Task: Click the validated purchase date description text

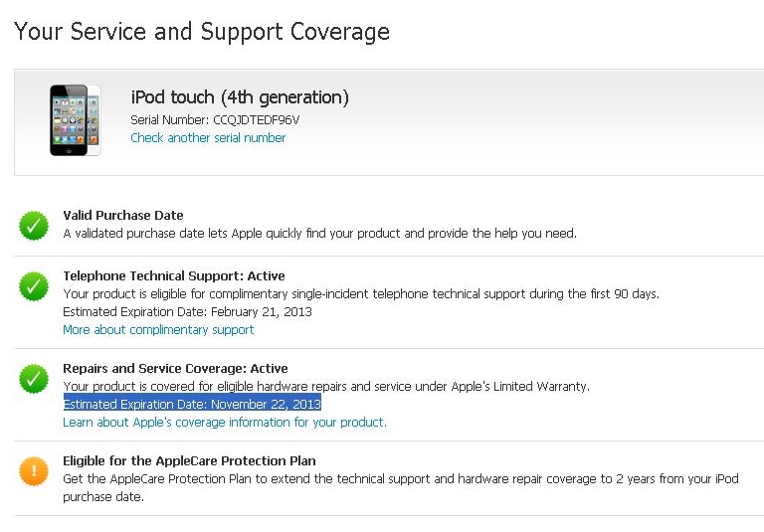Action: point(319,233)
